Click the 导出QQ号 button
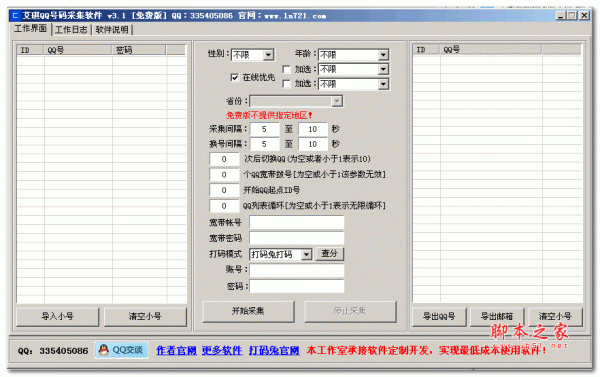 [x=439, y=317]
